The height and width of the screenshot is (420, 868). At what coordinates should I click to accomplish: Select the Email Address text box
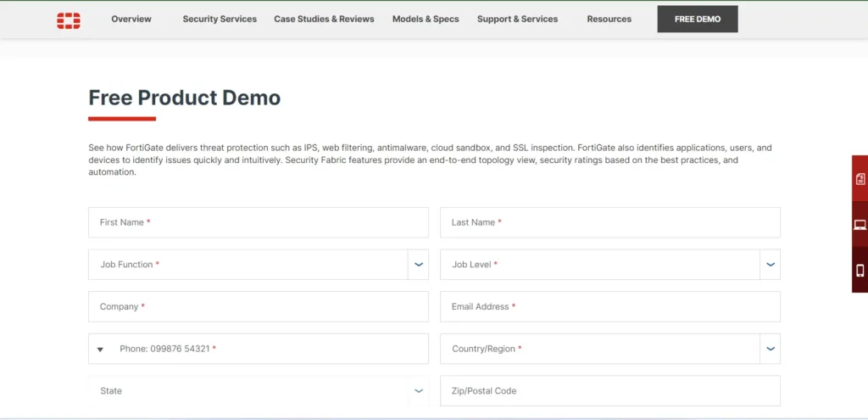coord(609,307)
